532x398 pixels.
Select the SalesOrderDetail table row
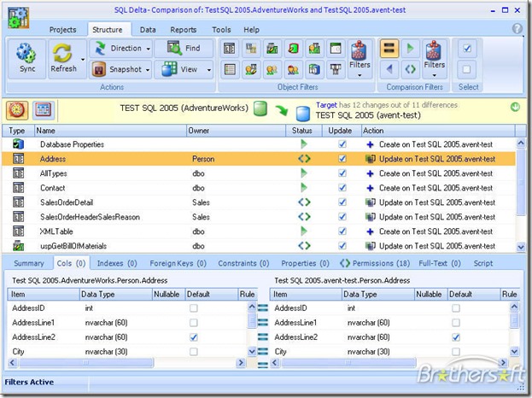pyautogui.click(x=259, y=202)
